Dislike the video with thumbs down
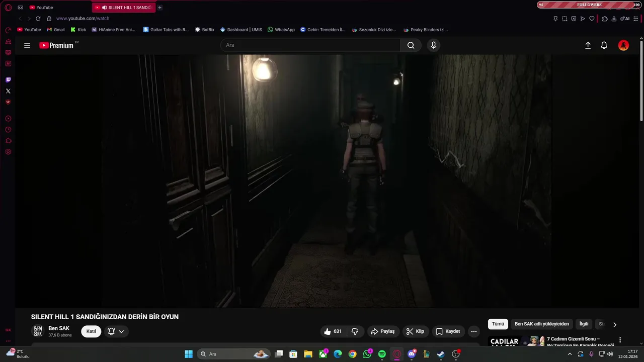Viewport: 644px width, 362px height. point(355,331)
